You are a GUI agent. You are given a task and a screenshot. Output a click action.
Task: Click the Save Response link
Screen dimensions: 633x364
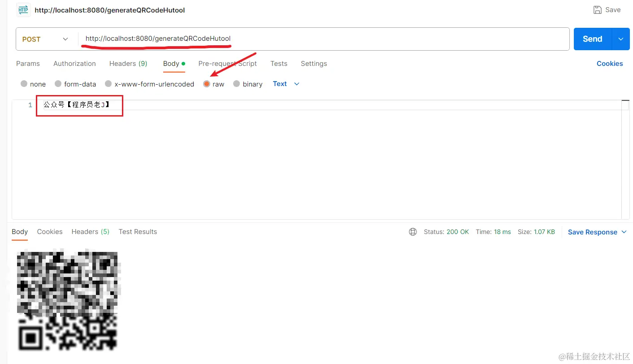pos(593,232)
